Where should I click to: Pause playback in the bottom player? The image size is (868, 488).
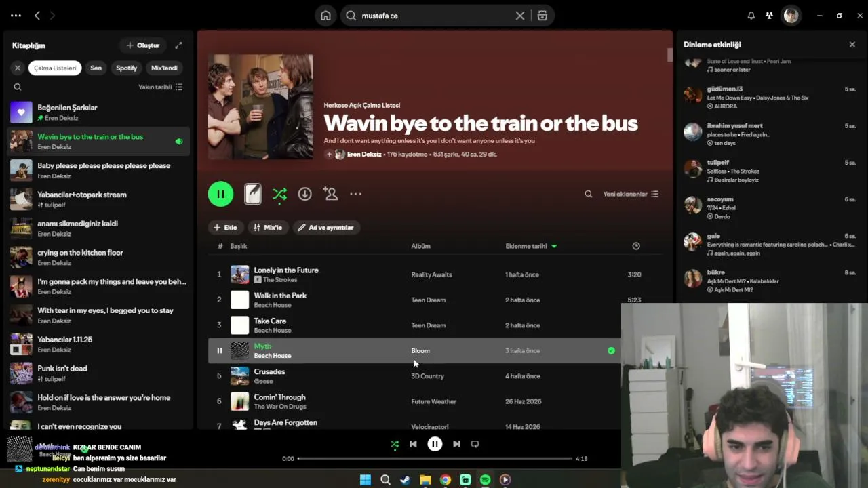pos(435,444)
